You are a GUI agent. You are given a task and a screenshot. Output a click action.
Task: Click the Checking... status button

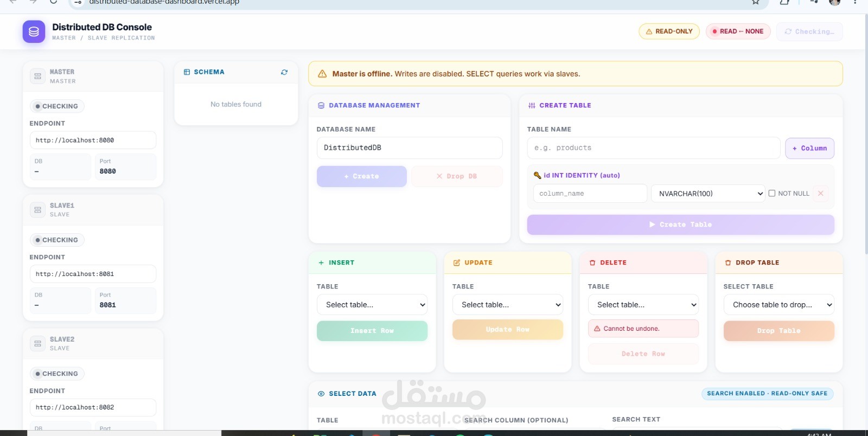[x=809, y=31]
